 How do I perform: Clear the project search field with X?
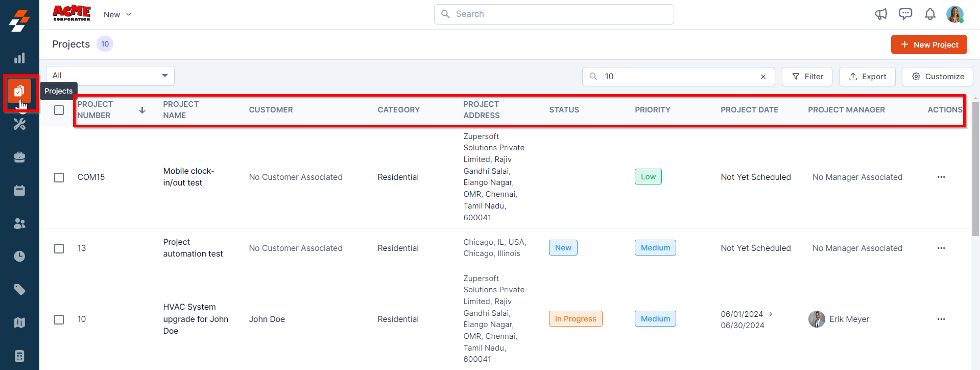point(763,77)
